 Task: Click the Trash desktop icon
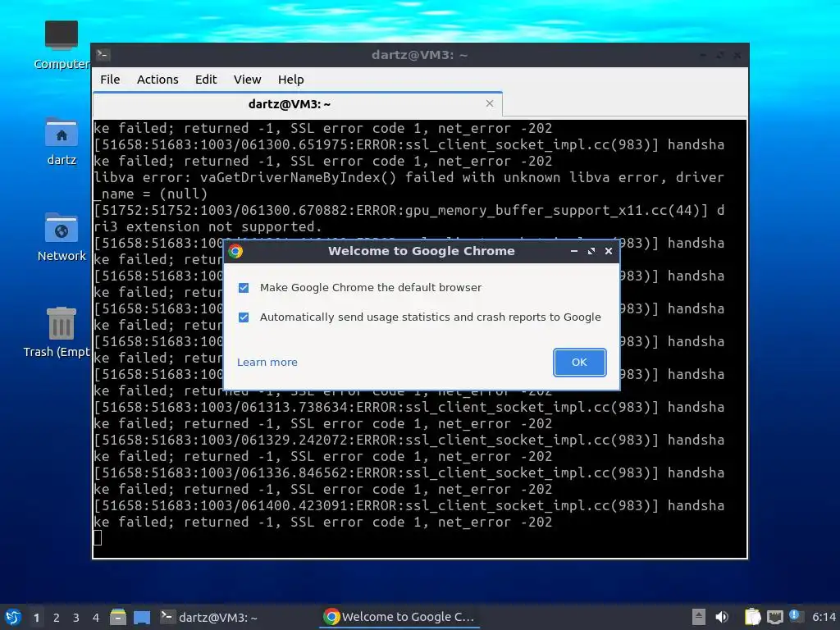click(x=58, y=332)
